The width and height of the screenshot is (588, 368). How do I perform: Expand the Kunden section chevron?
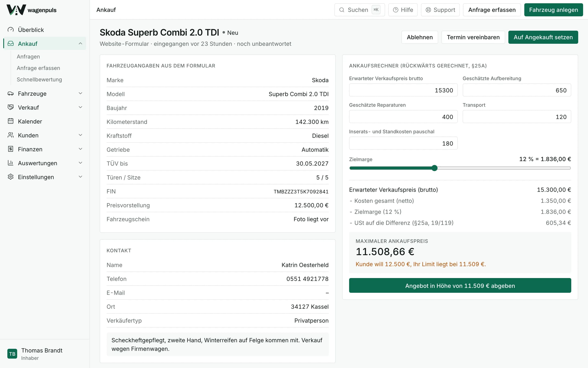80,135
